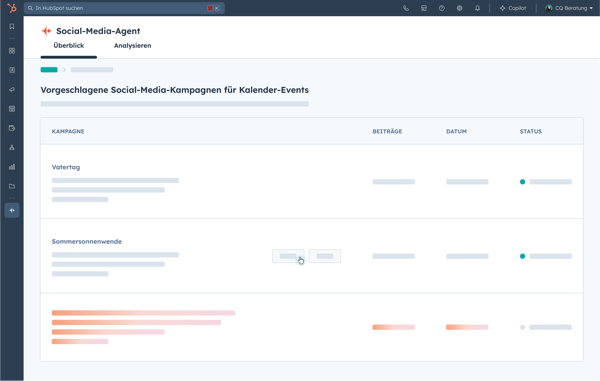The image size is (600, 381).
Task: Click the KAMPAGNE column header
Action: [68, 131]
